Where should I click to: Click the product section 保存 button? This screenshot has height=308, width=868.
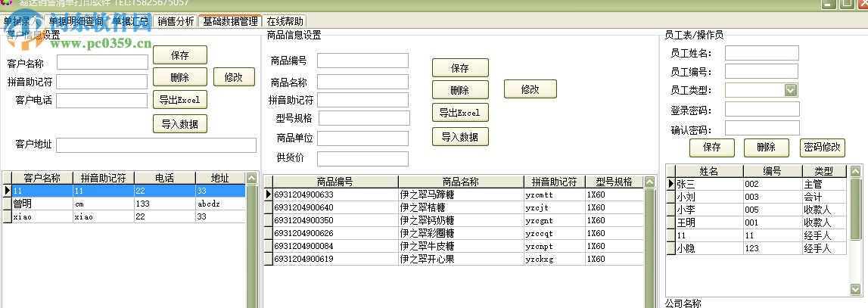[x=460, y=68]
